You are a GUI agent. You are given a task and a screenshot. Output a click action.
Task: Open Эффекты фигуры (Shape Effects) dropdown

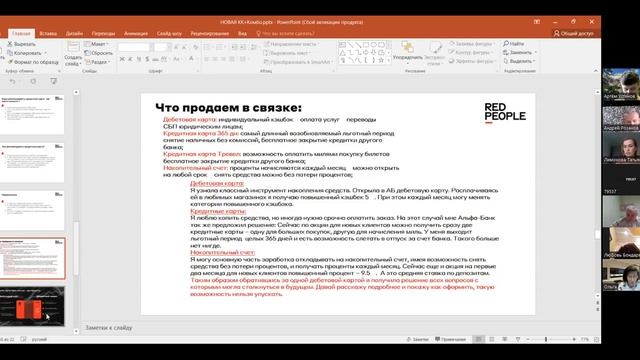[471, 61]
